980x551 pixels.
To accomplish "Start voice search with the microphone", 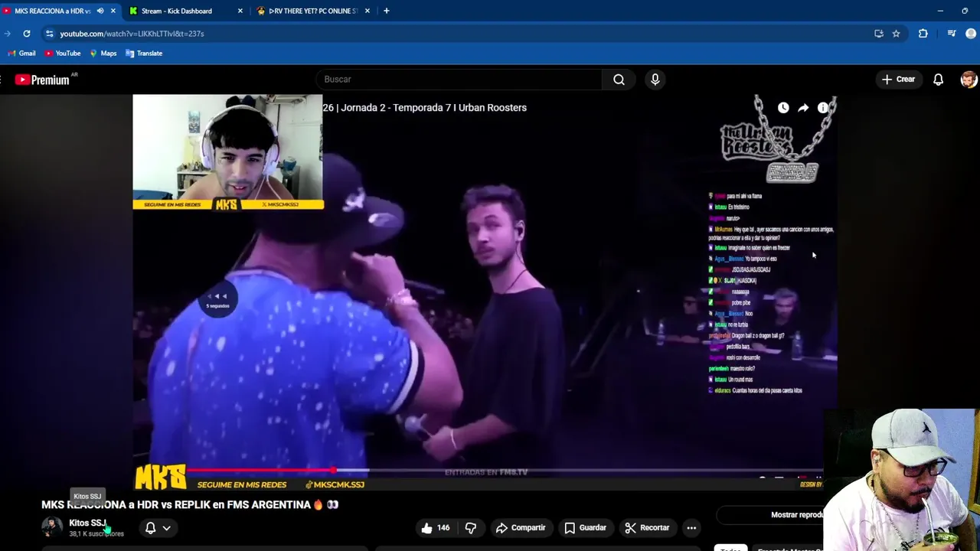I will click(655, 80).
